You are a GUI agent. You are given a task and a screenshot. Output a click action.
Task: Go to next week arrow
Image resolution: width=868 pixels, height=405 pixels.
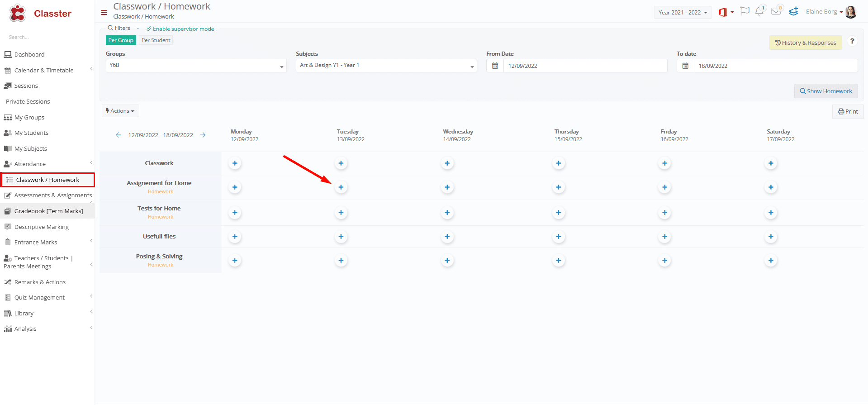[203, 135]
